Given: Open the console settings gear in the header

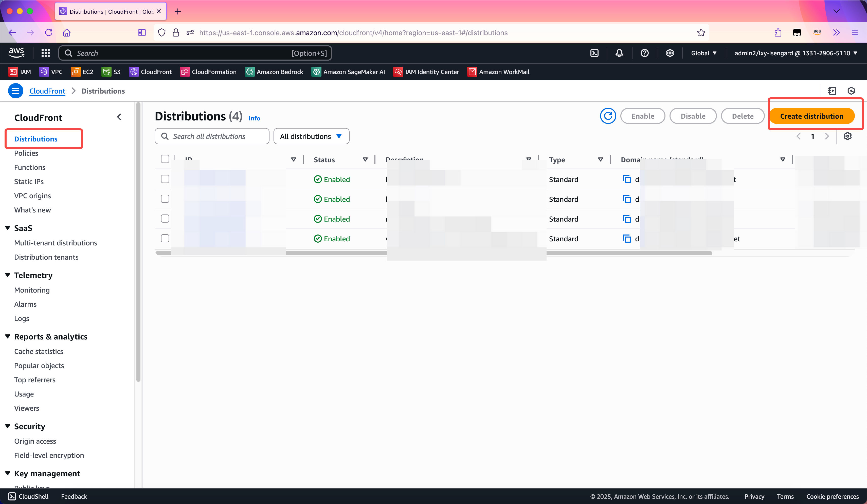Looking at the screenshot, I should coord(670,53).
